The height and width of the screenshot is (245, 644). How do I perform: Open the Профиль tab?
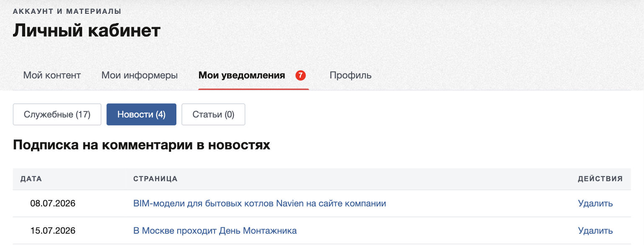350,76
